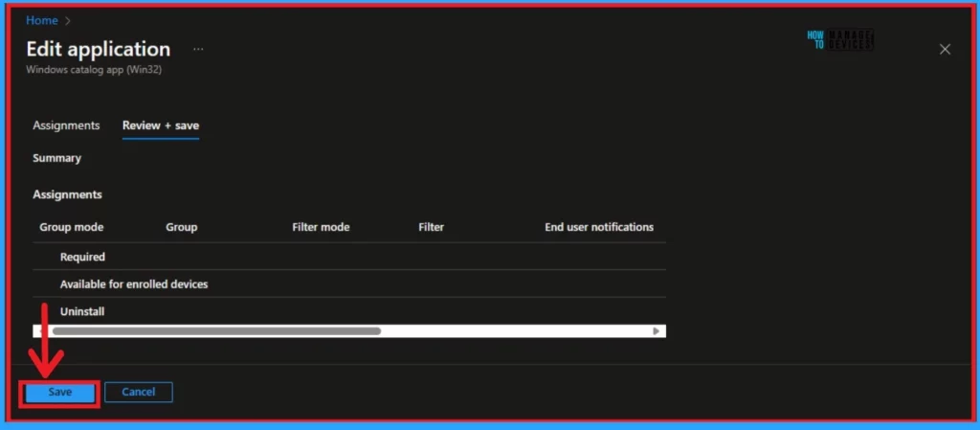This screenshot has width=980, height=430.
Task: Select the Review + save tab
Action: point(161,125)
